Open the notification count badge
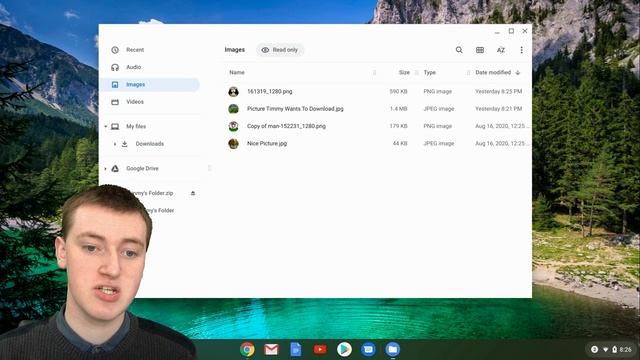This screenshot has width=640, height=360. pos(594,349)
